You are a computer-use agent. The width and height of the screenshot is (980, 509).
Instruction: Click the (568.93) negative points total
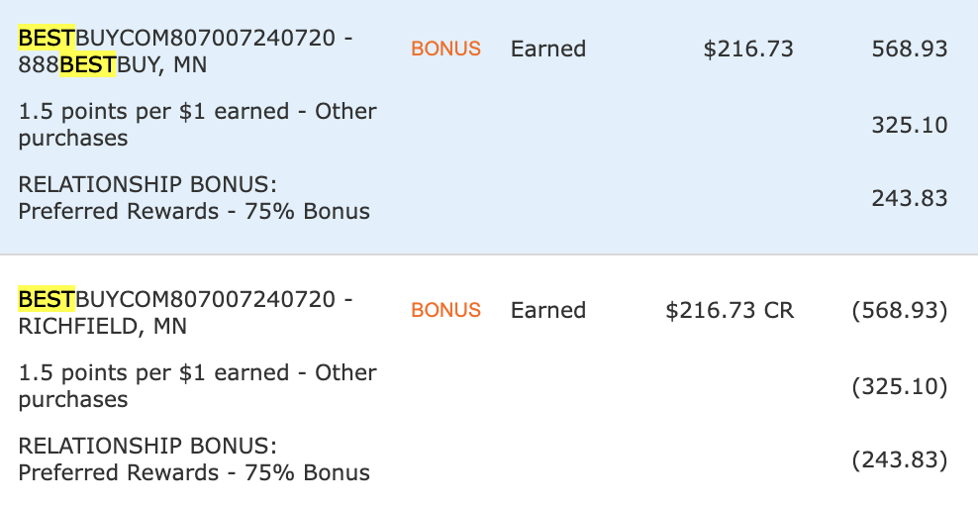[900, 310]
